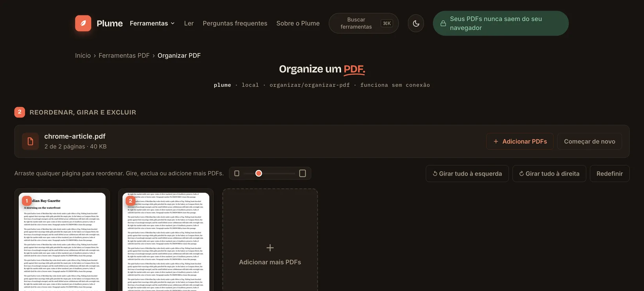Expand the Ferramentas dropdown menu
The width and height of the screenshot is (644, 291).
coord(152,23)
